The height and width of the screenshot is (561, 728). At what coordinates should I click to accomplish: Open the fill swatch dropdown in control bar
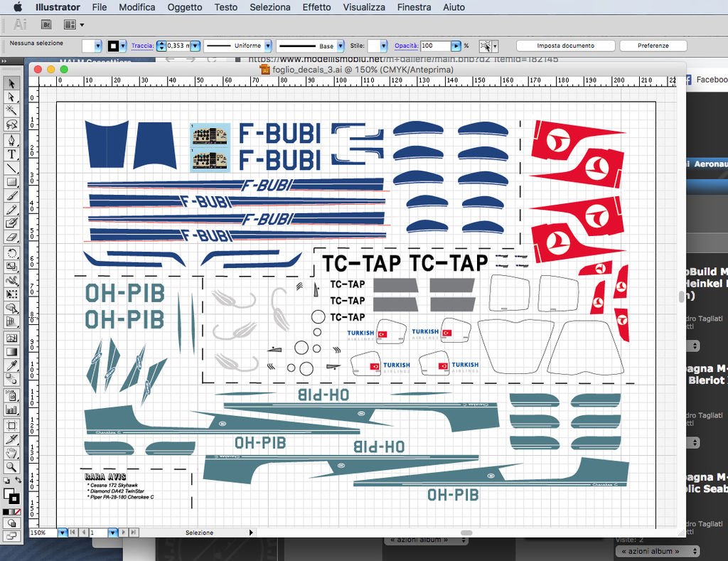[98, 46]
